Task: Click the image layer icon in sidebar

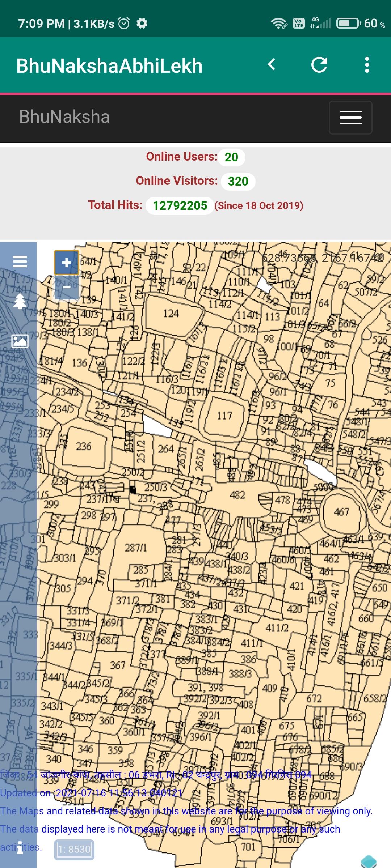Action: tap(20, 341)
